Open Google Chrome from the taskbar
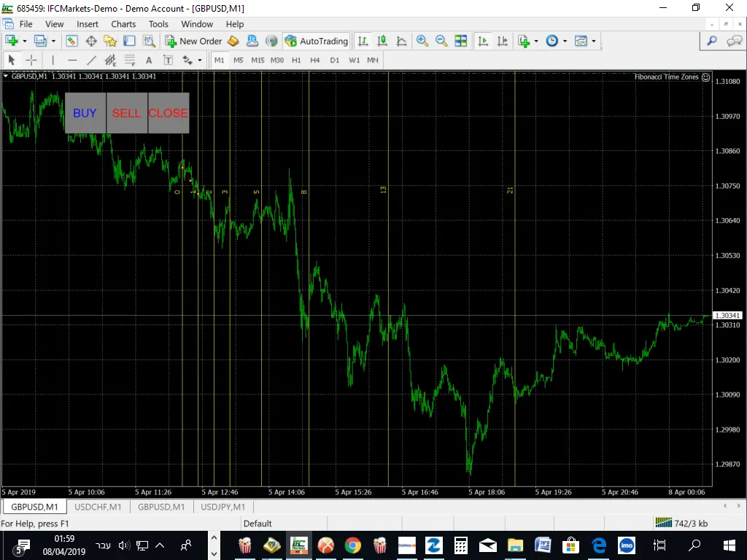 (353, 545)
